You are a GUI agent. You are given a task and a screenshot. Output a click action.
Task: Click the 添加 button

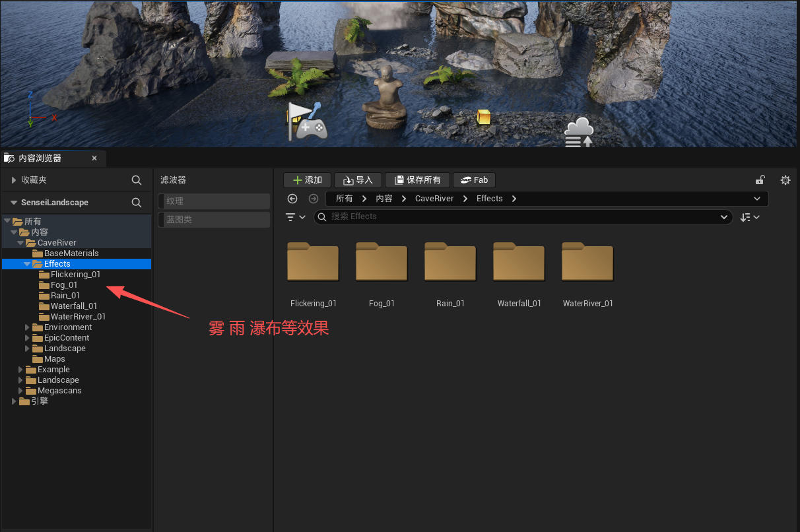(x=307, y=180)
